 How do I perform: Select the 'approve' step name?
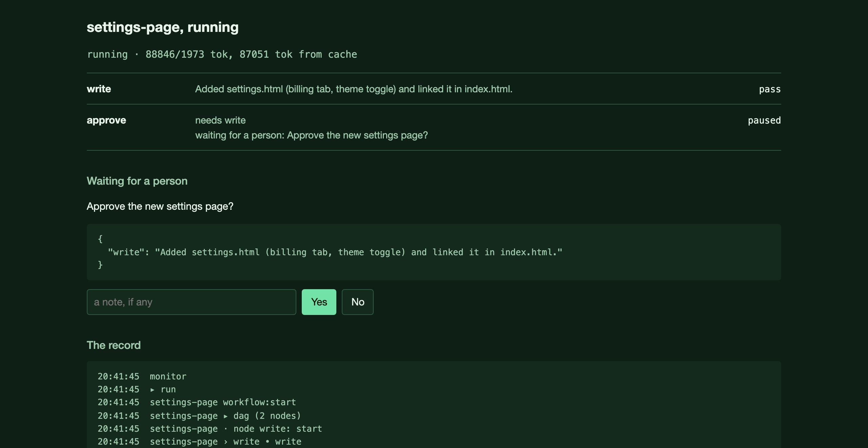tap(106, 120)
